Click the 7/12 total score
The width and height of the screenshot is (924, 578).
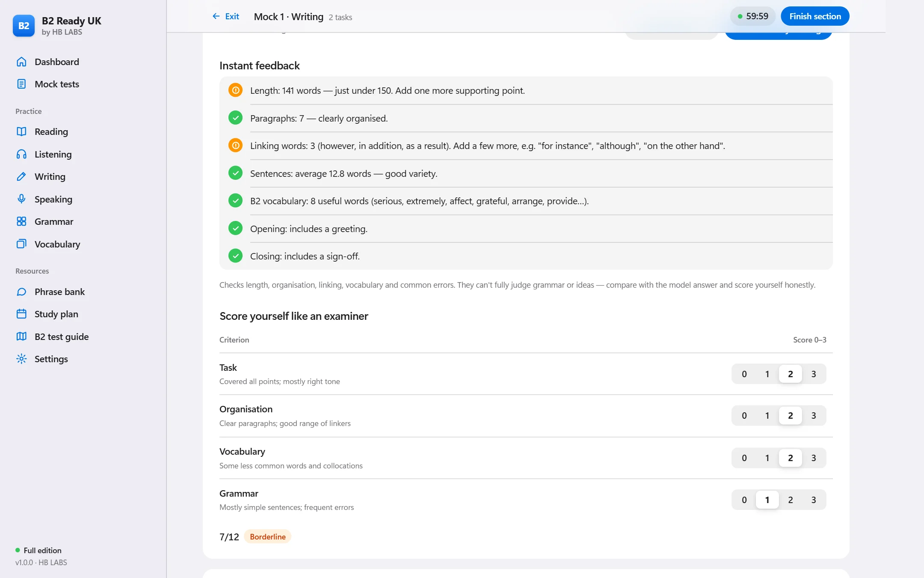[229, 536]
